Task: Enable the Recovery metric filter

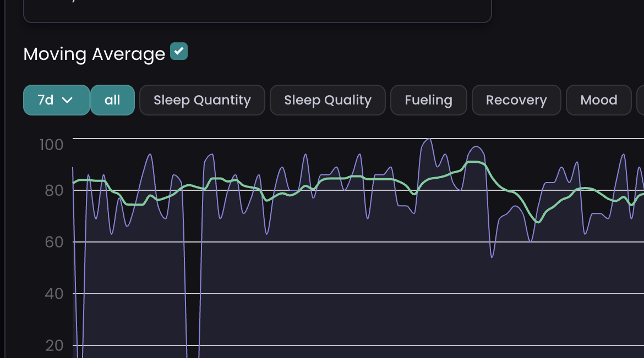Action: click(516, 100)
